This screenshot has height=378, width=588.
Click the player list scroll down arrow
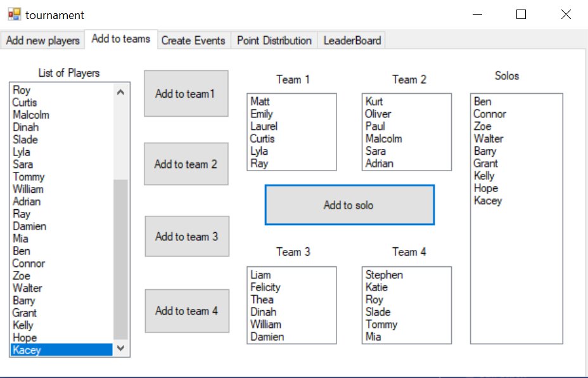click(x=120, y=348)
